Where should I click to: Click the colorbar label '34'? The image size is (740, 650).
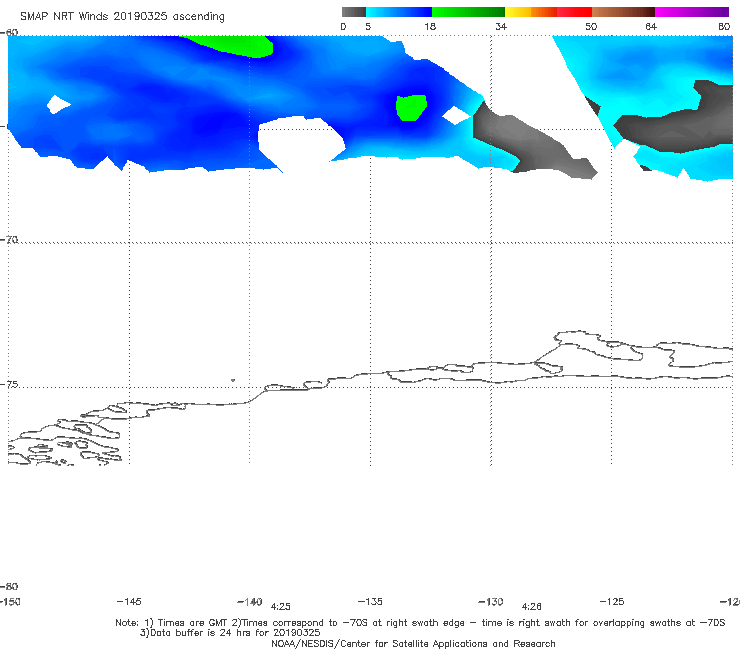click(501, 26)
